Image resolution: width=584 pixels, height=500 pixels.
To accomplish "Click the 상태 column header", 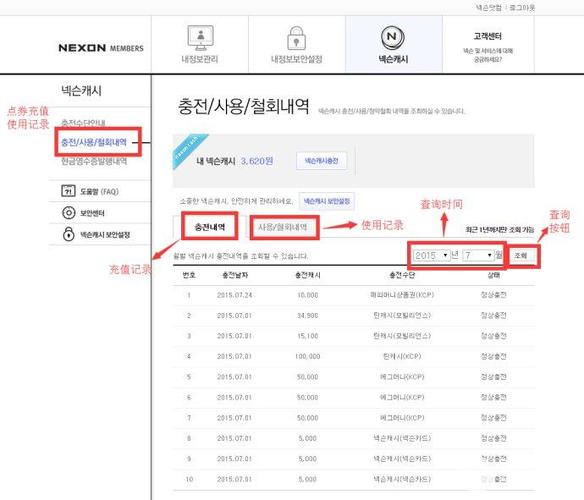I will (493, 275).
